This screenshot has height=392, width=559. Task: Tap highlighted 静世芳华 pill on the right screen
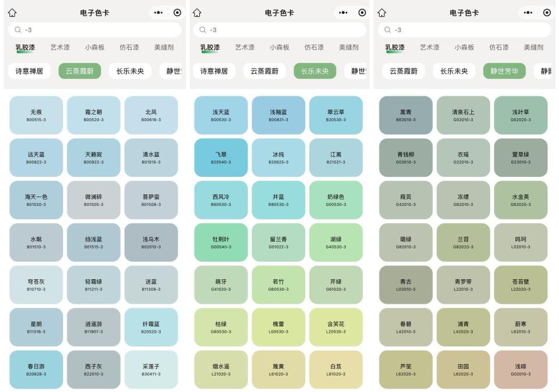504,71
